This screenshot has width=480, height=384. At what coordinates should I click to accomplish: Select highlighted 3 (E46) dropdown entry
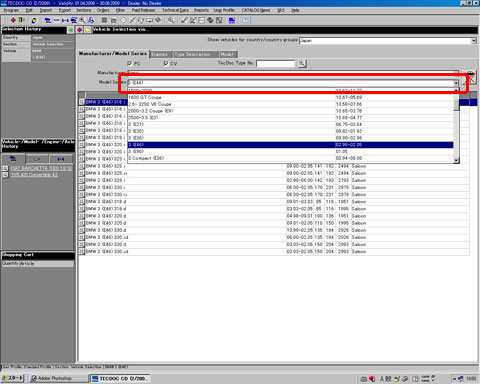291,145
